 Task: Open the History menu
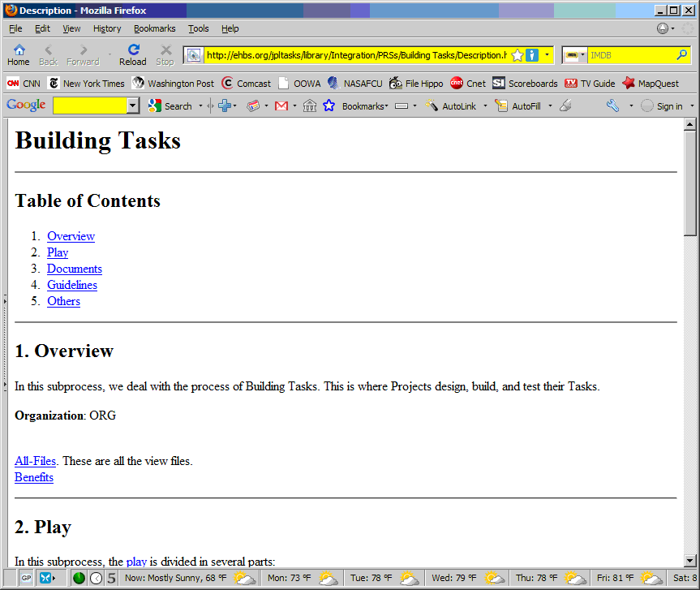click(x=107, y=28)
